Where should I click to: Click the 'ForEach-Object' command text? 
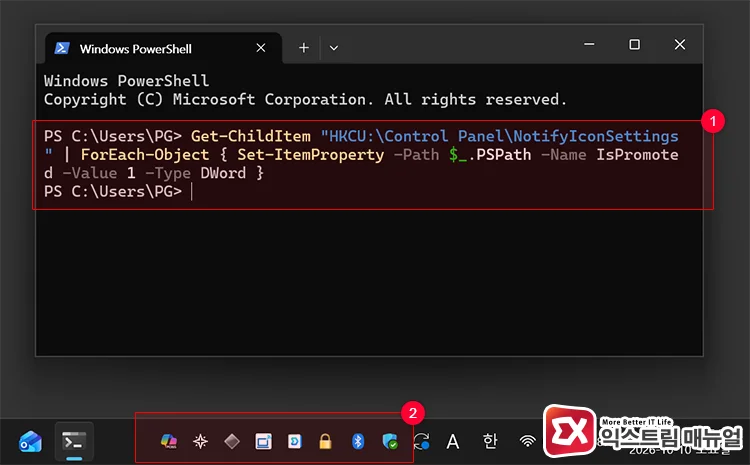pyautogui.click(x=145, y=155)
